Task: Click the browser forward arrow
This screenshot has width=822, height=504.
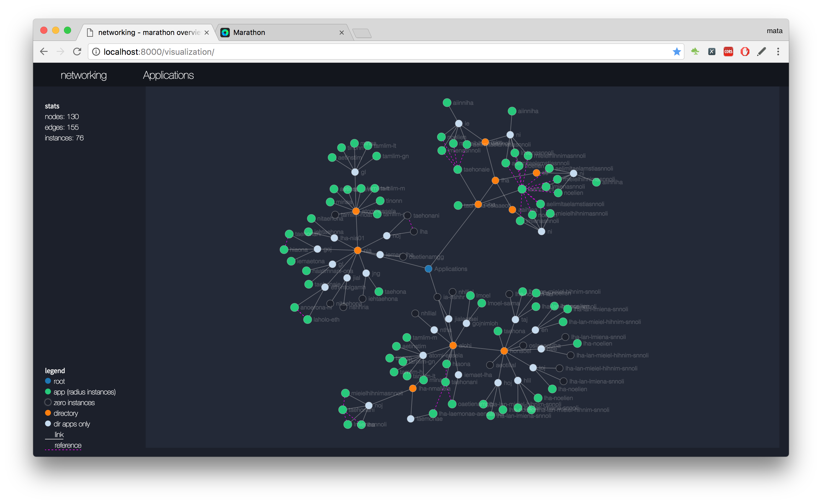Action: click(60, 52)
